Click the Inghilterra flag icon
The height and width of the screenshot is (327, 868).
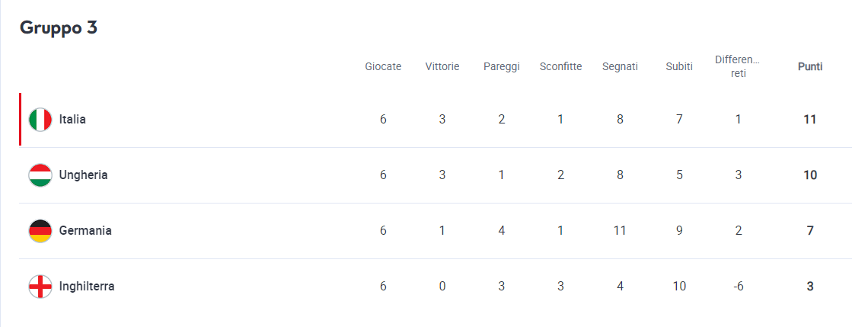[40, 287]
